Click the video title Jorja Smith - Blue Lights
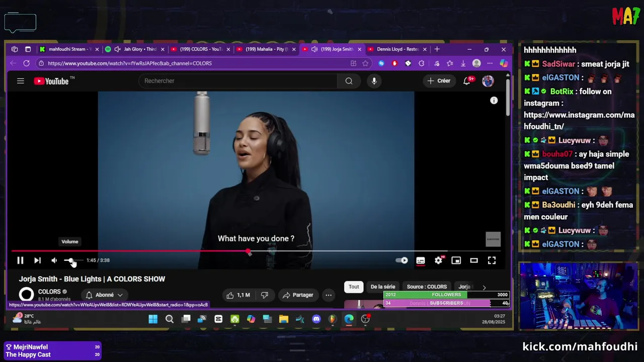Viewport: 644px width, 362px height. point(92,279)
